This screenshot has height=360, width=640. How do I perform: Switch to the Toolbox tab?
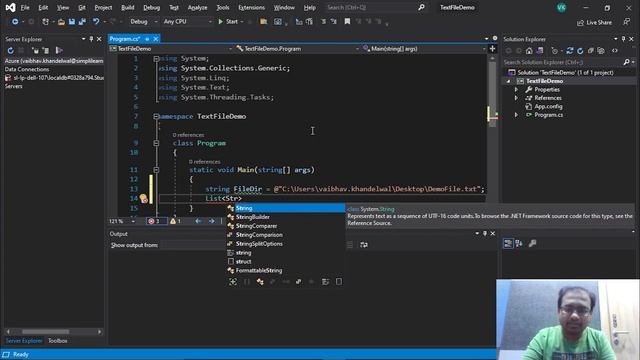click(58, 340)
